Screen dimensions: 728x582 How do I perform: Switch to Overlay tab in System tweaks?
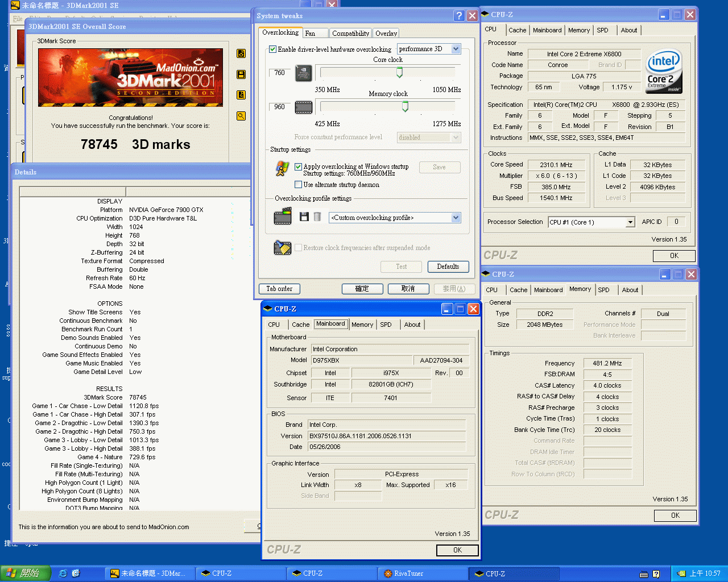pyautogui.click(x=386, y=34)
